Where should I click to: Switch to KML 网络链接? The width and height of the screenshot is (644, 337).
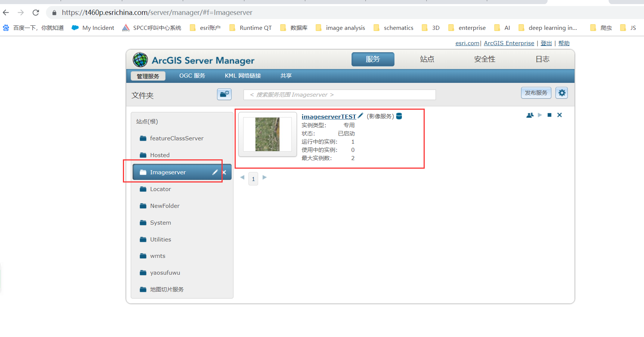coord(242,75)
